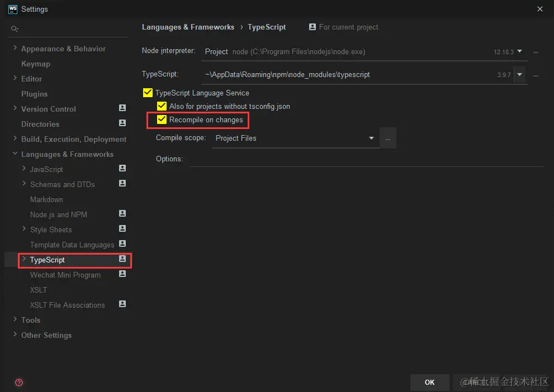Select the XSLT settings item

[39, 290]
